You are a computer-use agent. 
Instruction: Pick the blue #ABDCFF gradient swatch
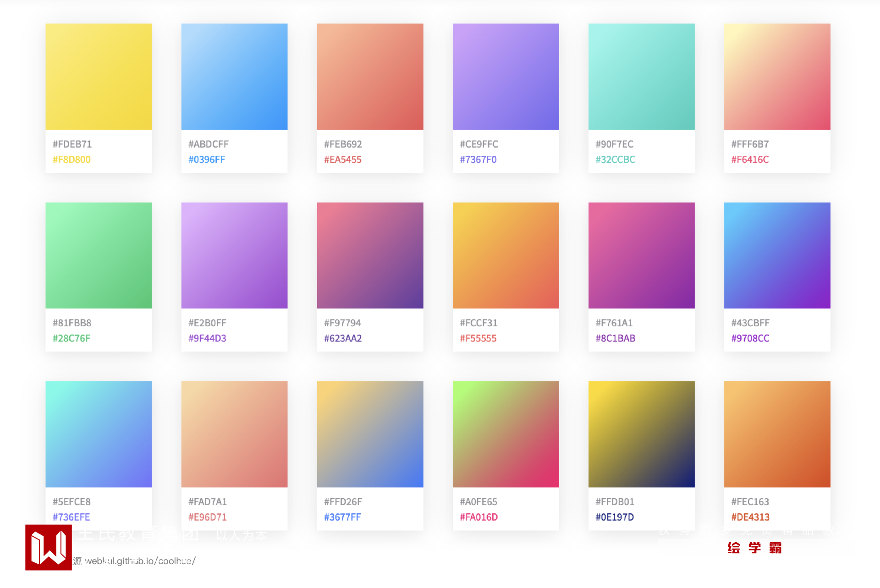tap(234, 77)
